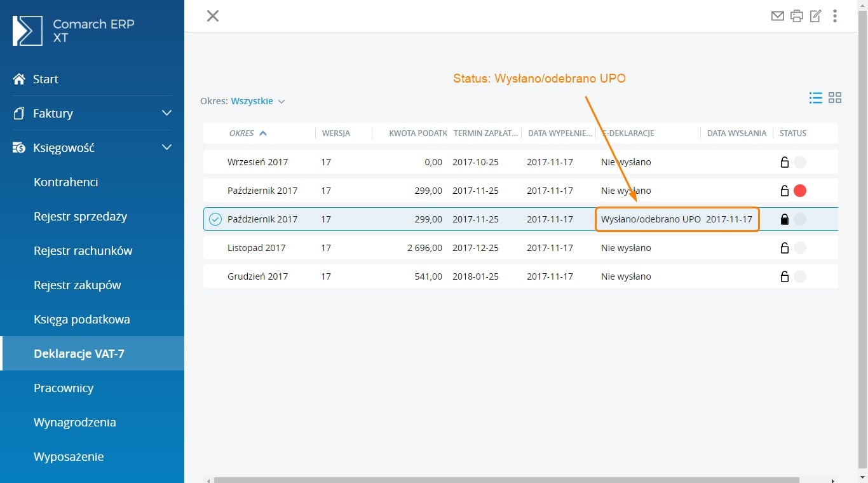868x483 pixels.
Task: Click open padlock icon on Grudzień 2017 row
Action: click(785, 276)
